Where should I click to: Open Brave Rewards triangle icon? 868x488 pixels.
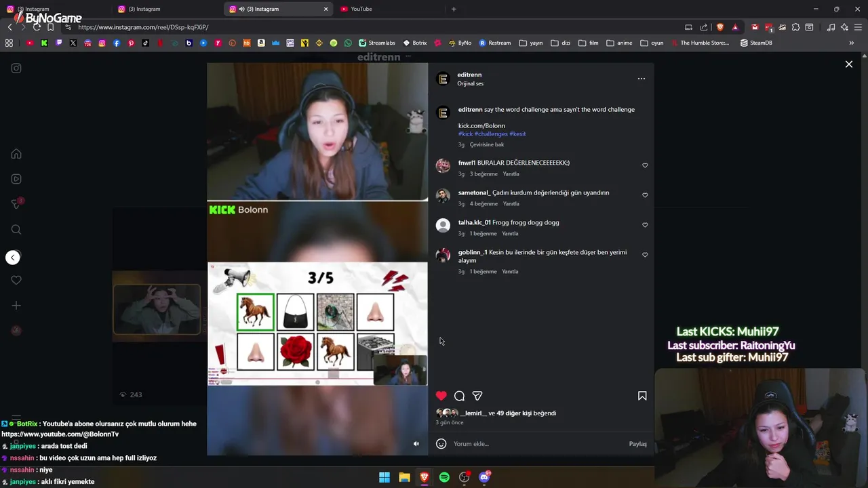pyautogui.click(x=735, y=27)
